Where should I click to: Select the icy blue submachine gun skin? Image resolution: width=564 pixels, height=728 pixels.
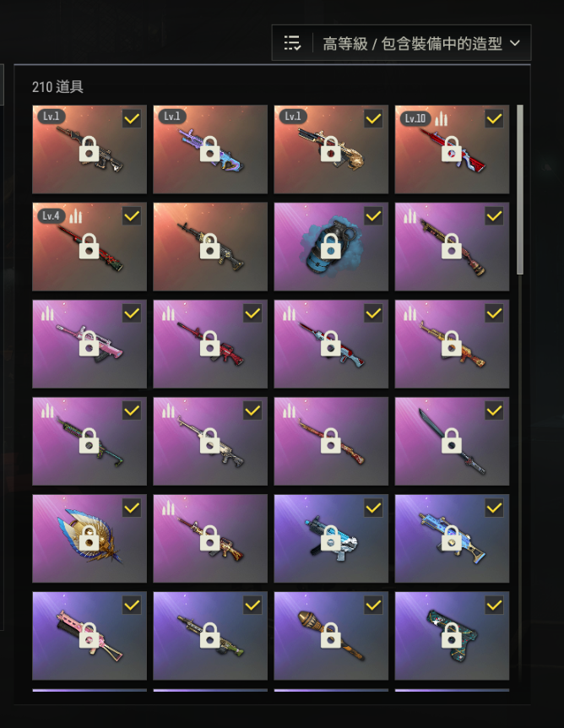click(x=331, y=538)
